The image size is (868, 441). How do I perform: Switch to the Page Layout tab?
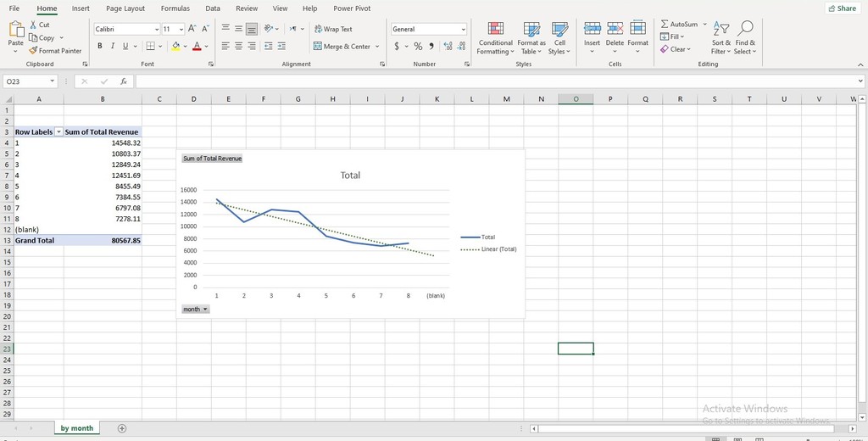125,8
